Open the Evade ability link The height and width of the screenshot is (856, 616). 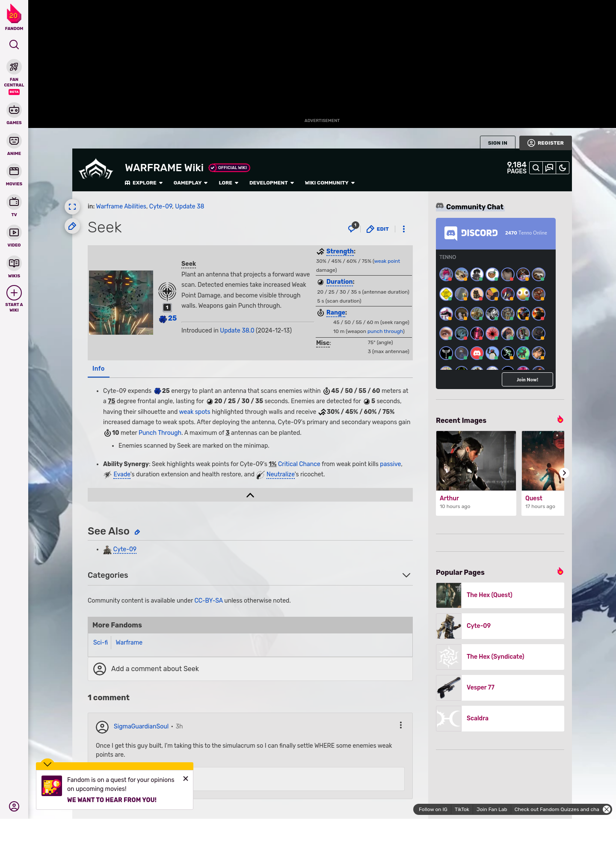122,474
